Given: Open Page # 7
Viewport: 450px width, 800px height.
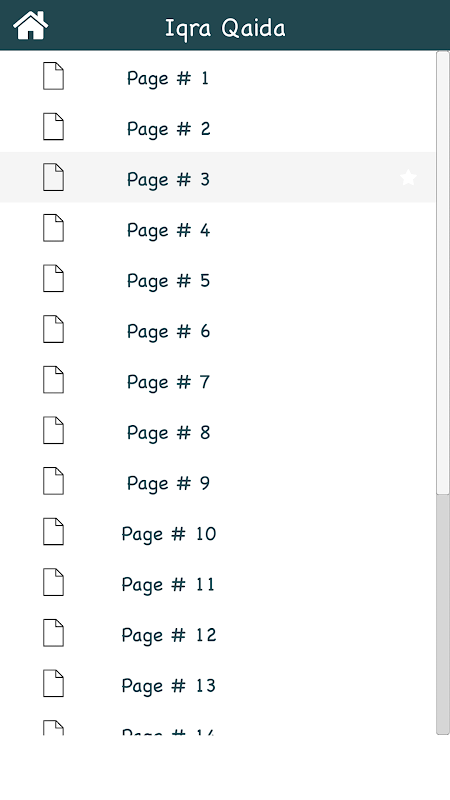Looking at the screenshot, I should point(218,380).
